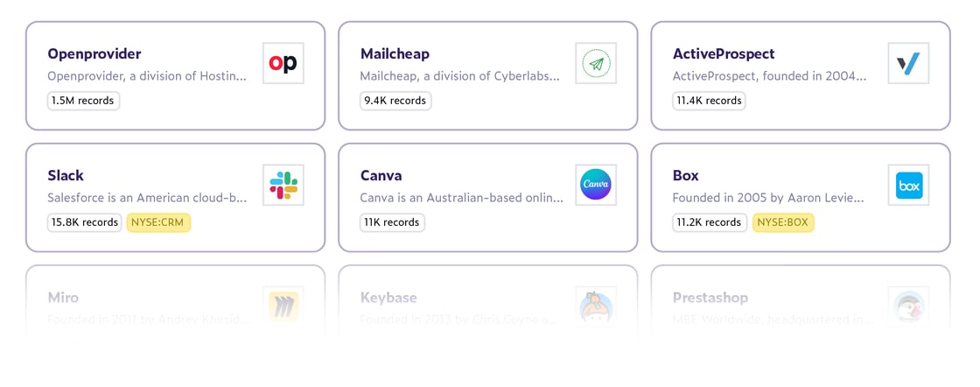Click the Slack logo icon
The width and height of the screenshot is (980, 387).
pos(283,185)
